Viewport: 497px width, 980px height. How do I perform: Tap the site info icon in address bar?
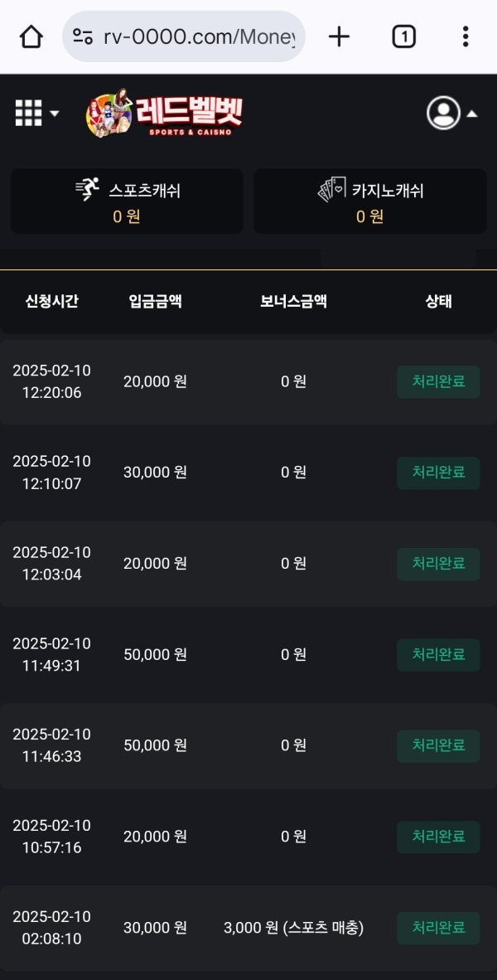(83, 36)
